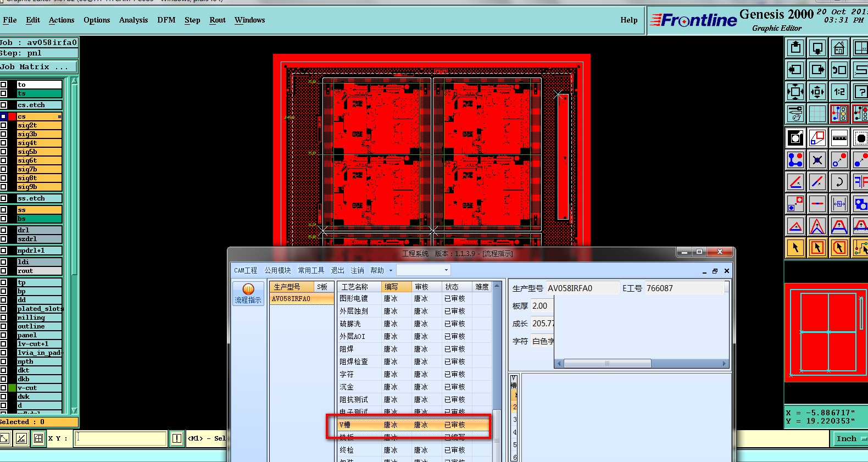The image size is (868, 462).
Task: Click the 1:2 zoom scale icon
Action: (839, 92)
